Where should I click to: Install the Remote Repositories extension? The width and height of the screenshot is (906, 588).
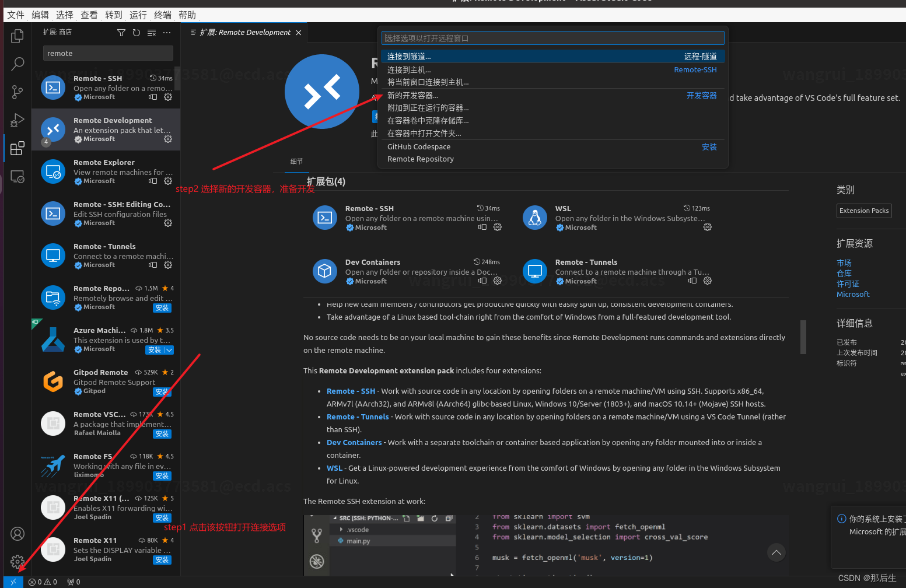[x=162, y=308]
